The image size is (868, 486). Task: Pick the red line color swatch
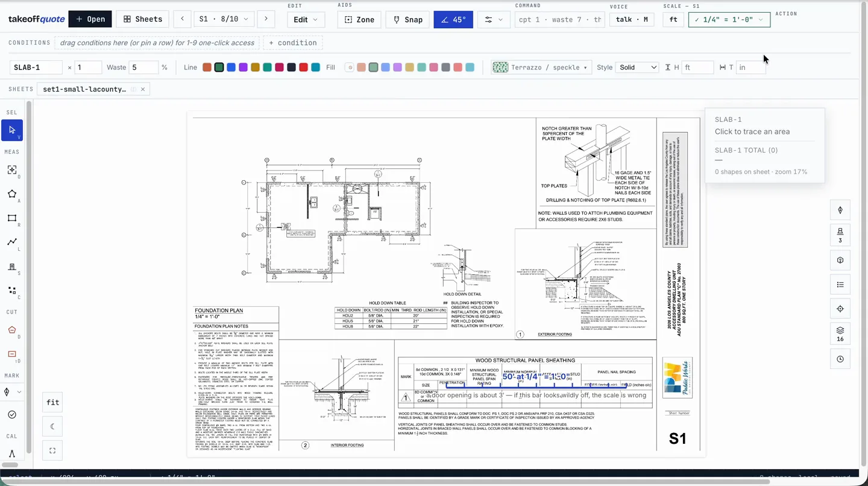pos(303,68)
